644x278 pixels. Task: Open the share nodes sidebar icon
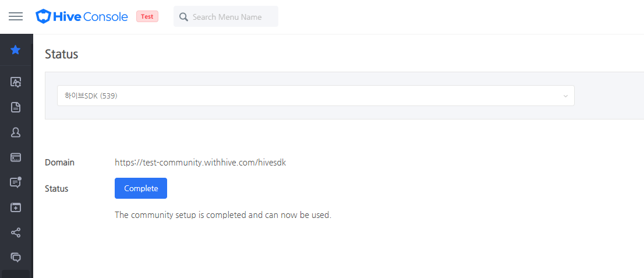16,233
